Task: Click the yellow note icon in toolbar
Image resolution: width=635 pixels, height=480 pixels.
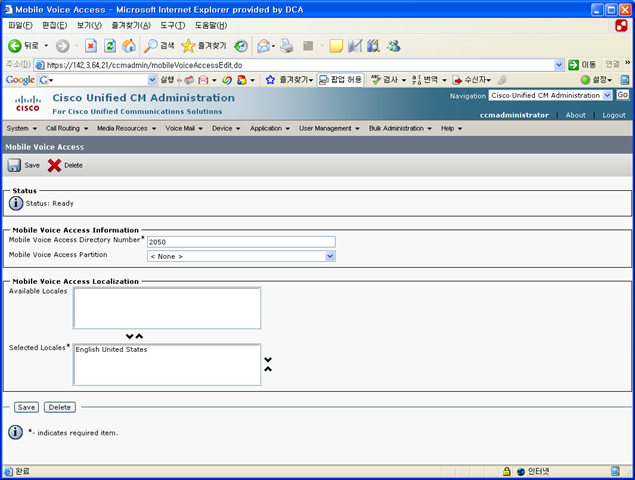Action: pyautogui.click(x=336, y=46)
